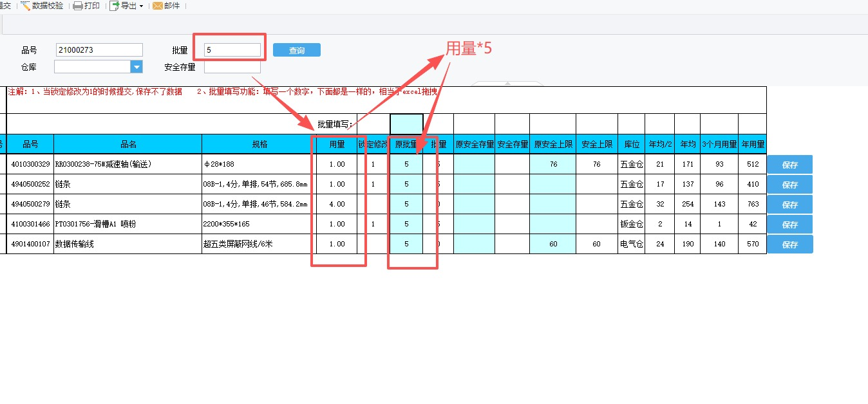Save the row for item 4940500252

click(789, 185)
